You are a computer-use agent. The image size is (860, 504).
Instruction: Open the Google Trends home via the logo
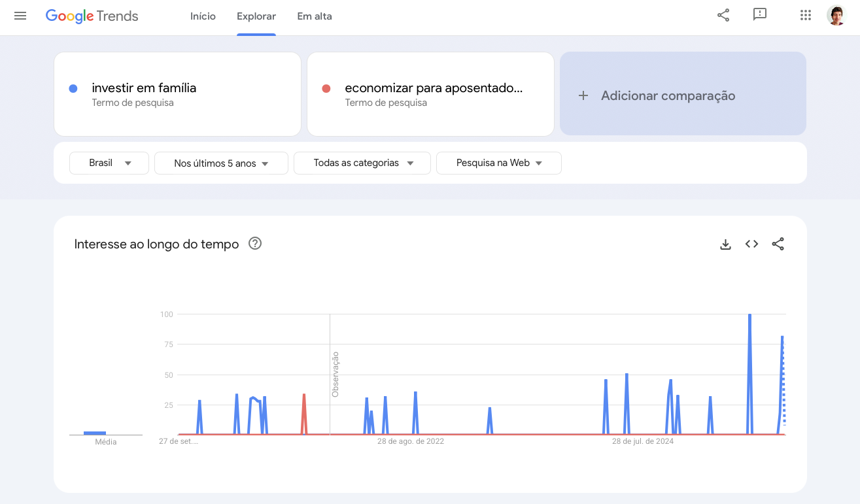[92, 16]
